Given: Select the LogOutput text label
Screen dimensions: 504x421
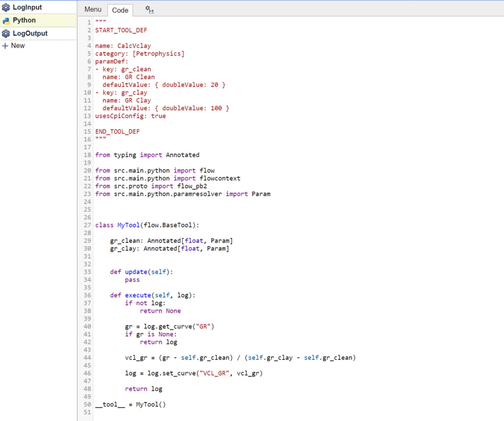Looking at the screenshot, I should [30, 33].
